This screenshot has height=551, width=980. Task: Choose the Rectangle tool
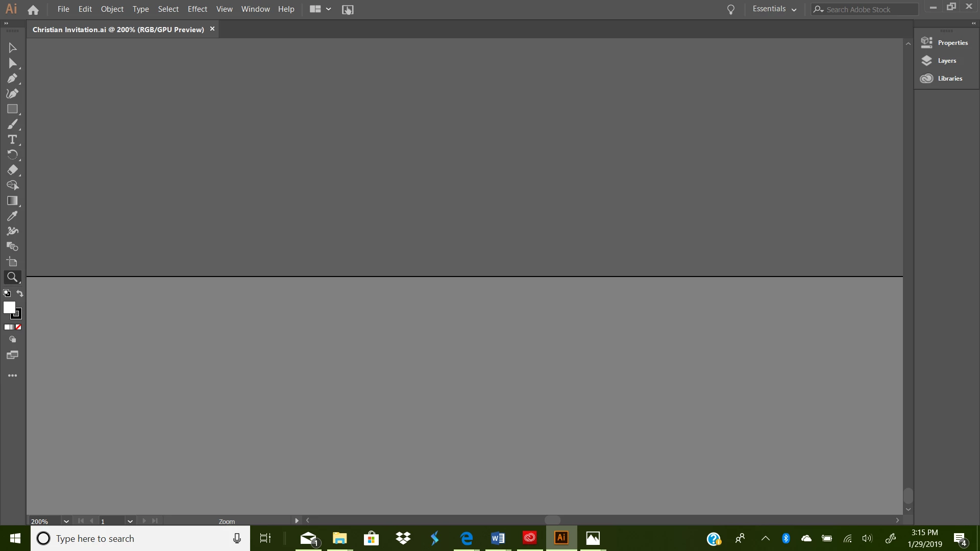[12, 109]
